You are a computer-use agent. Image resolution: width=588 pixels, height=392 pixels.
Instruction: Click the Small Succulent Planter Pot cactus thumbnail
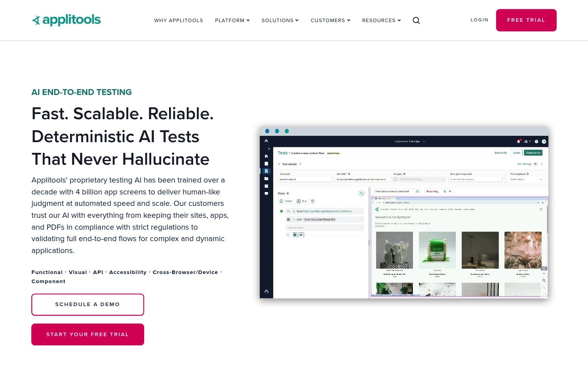pyautogui.click(x=394, y=250)
